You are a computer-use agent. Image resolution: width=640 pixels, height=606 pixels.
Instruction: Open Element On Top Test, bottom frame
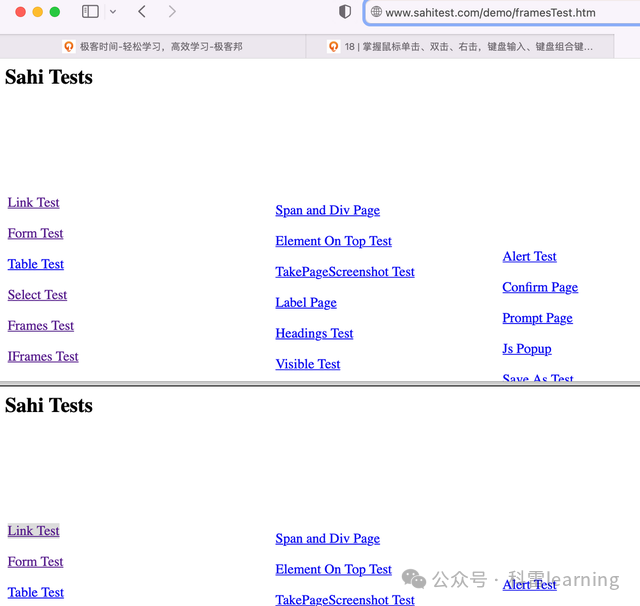pyautogui.click(x=333, y=569)
